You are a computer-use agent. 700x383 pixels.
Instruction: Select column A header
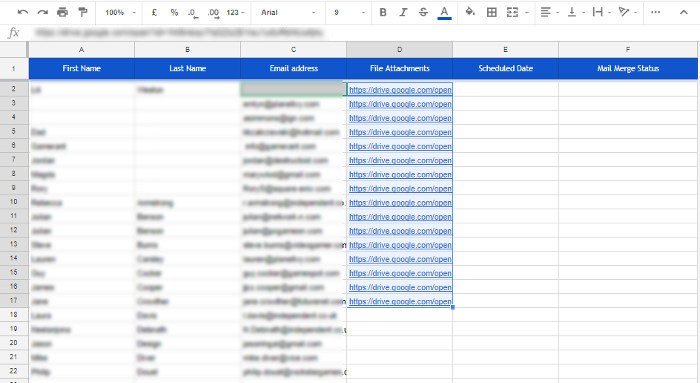[82, 50]
